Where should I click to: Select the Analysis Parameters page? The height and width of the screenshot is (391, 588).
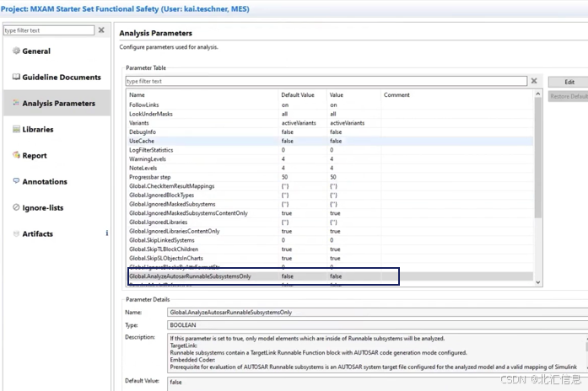(58, 104)
